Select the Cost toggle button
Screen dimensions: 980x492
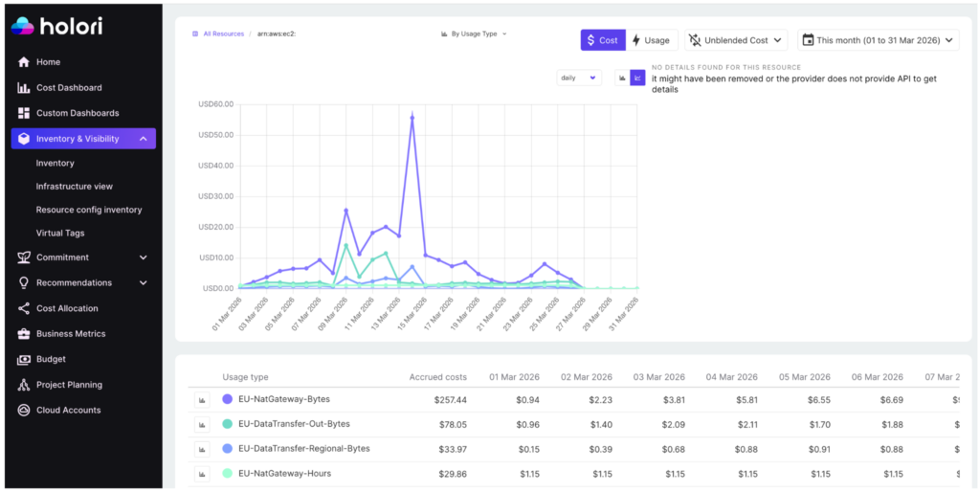(603, 40)
